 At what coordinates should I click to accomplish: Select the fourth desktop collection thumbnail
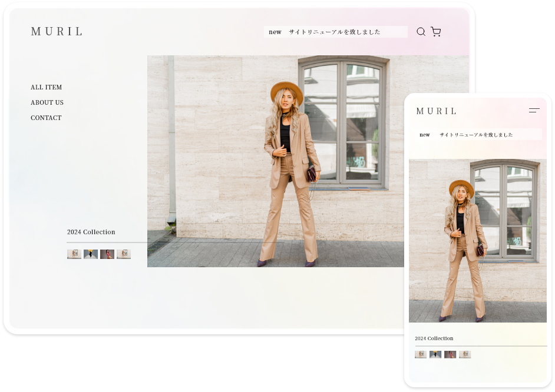[x=124, y=254]
